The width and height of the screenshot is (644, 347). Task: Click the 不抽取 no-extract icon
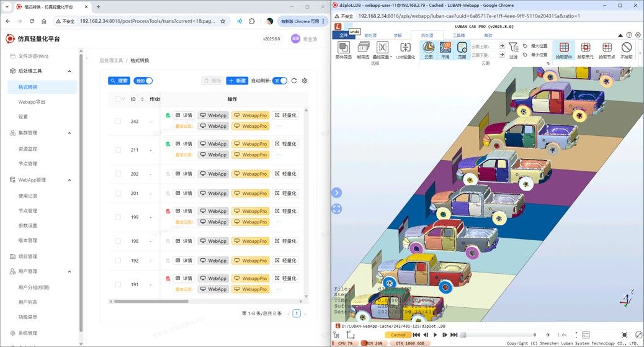click(627, 50)
